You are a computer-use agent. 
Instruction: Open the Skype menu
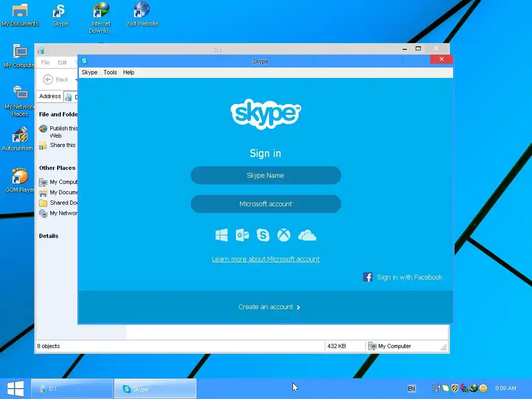[89, 72]
